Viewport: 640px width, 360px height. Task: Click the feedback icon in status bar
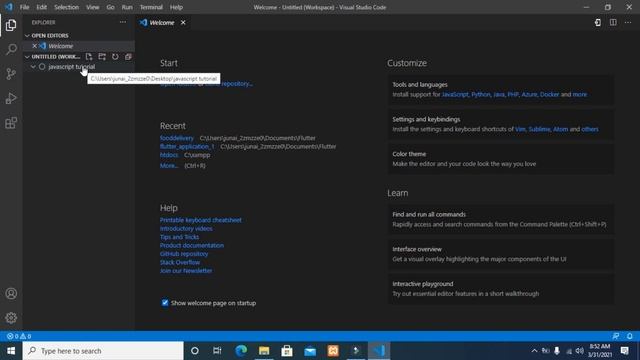616,336
